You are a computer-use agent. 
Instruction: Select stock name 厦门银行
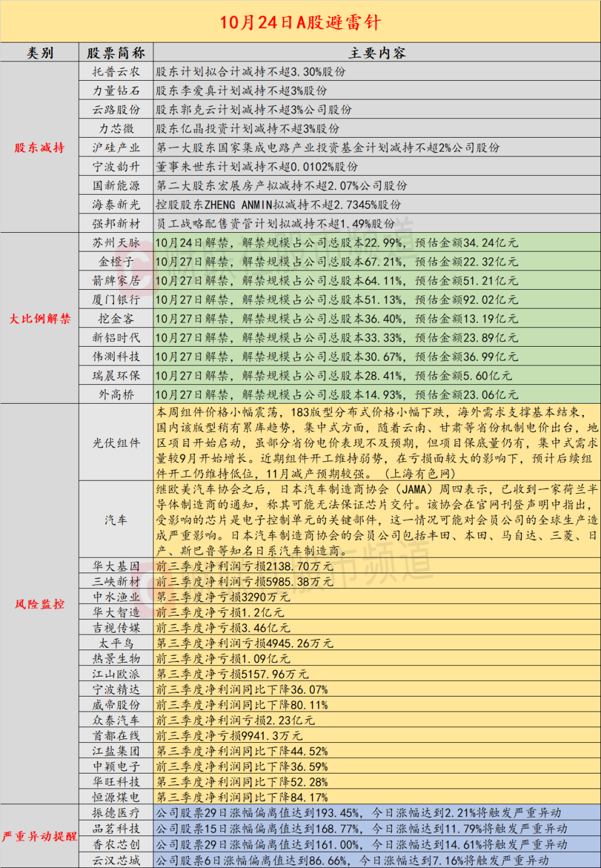[x=116, y=299]
